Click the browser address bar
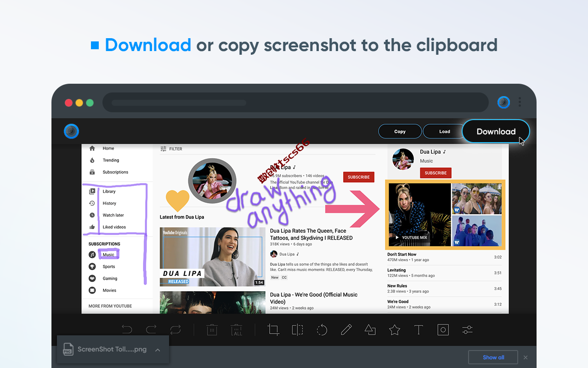The image size is (588, 368). (x=295, y=102)
